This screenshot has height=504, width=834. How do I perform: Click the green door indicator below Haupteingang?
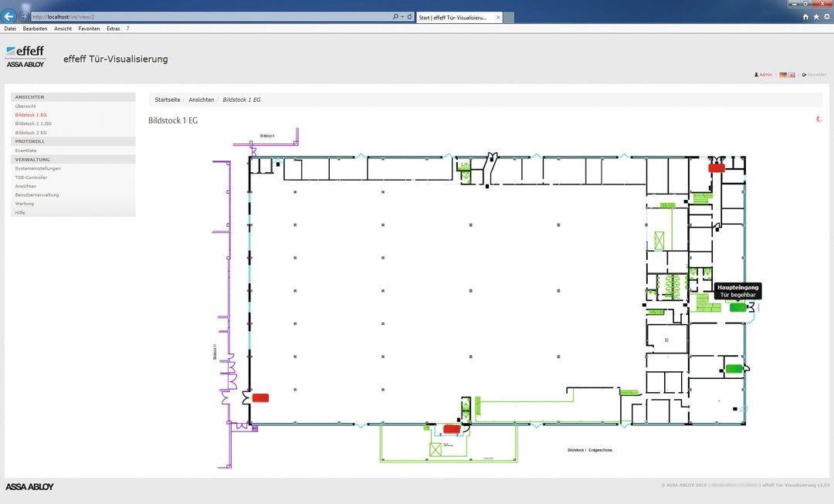click(x=734, y=369)
